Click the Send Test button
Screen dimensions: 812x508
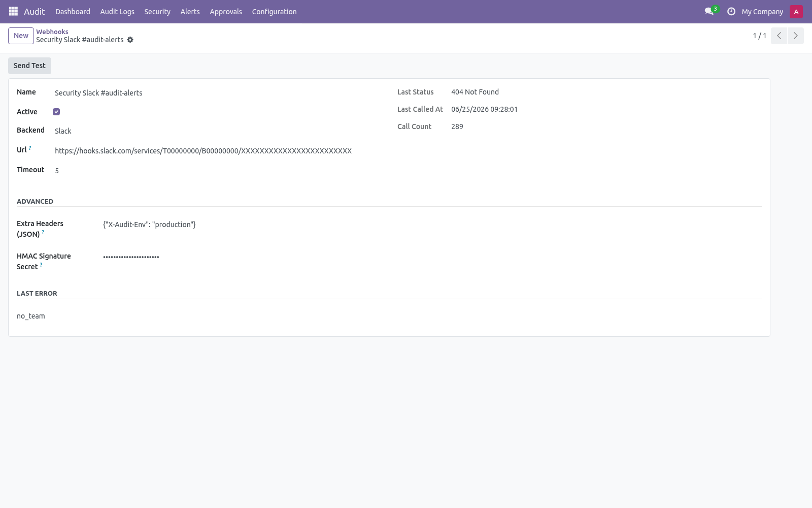[29, 66]
